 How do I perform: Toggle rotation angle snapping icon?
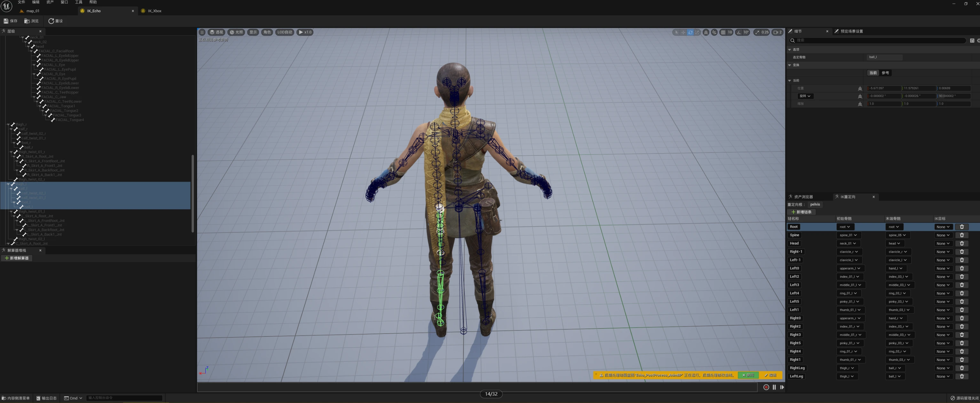(739, 32)
